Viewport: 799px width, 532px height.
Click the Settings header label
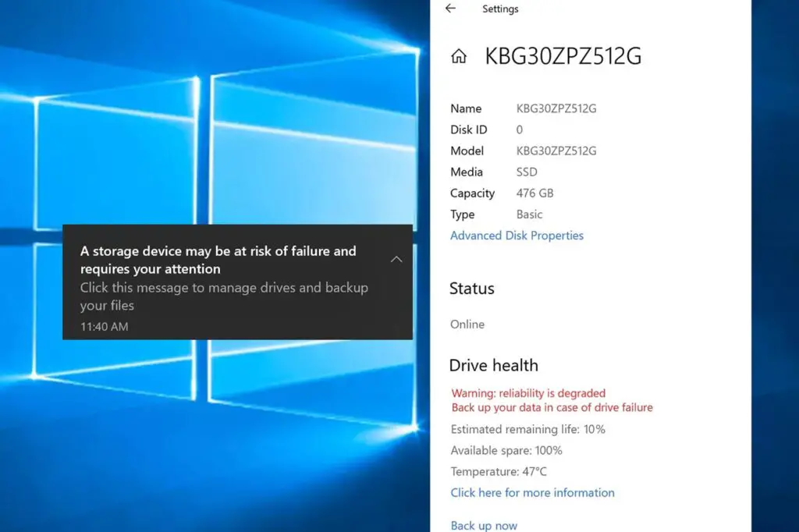[500, 9]
